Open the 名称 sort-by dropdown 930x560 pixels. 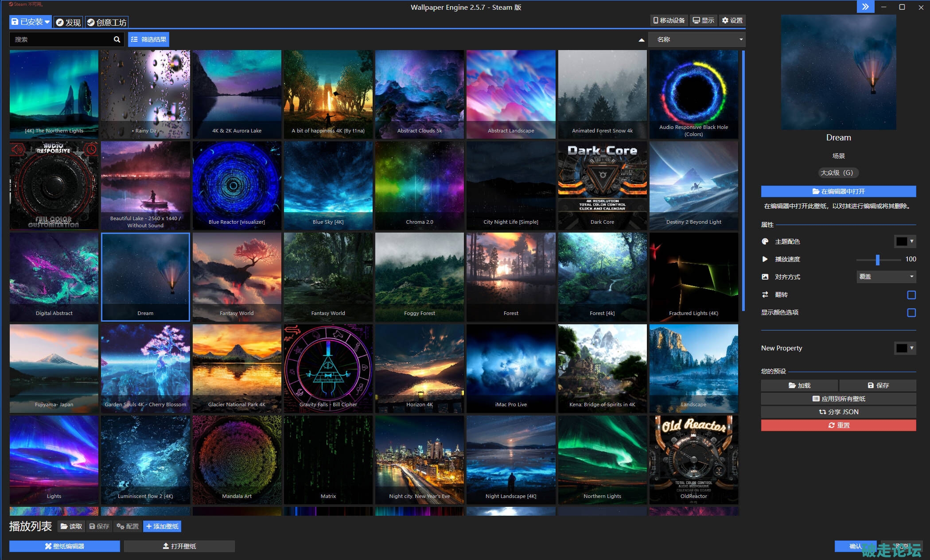(x=697, y=39)
